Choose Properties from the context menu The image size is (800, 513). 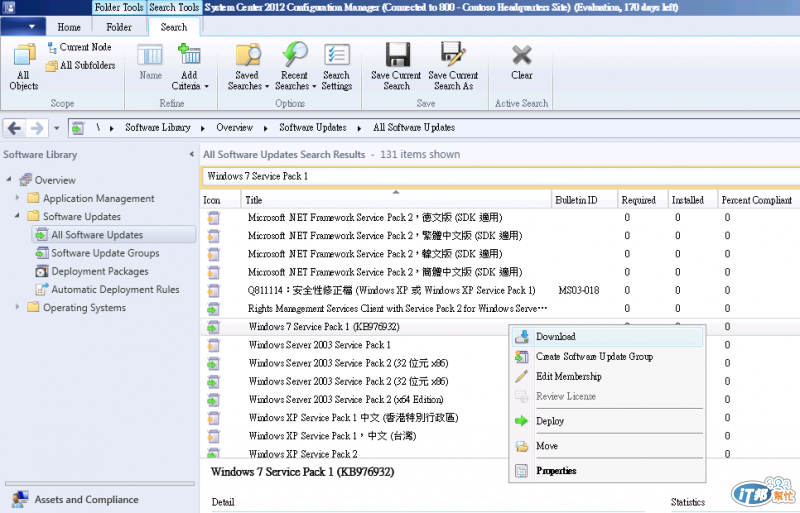pyautogui.click(x=607, y=471)
